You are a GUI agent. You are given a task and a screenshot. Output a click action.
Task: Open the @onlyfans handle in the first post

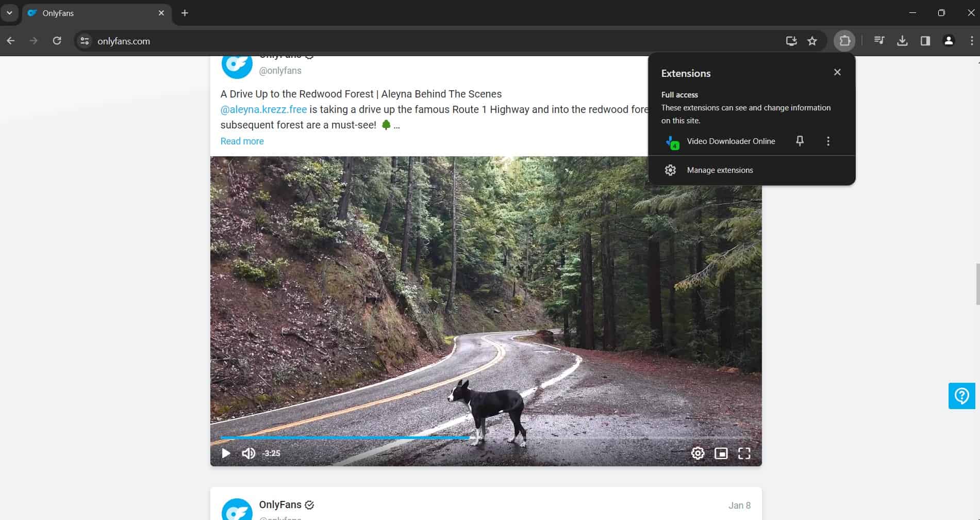coord(280,71)
